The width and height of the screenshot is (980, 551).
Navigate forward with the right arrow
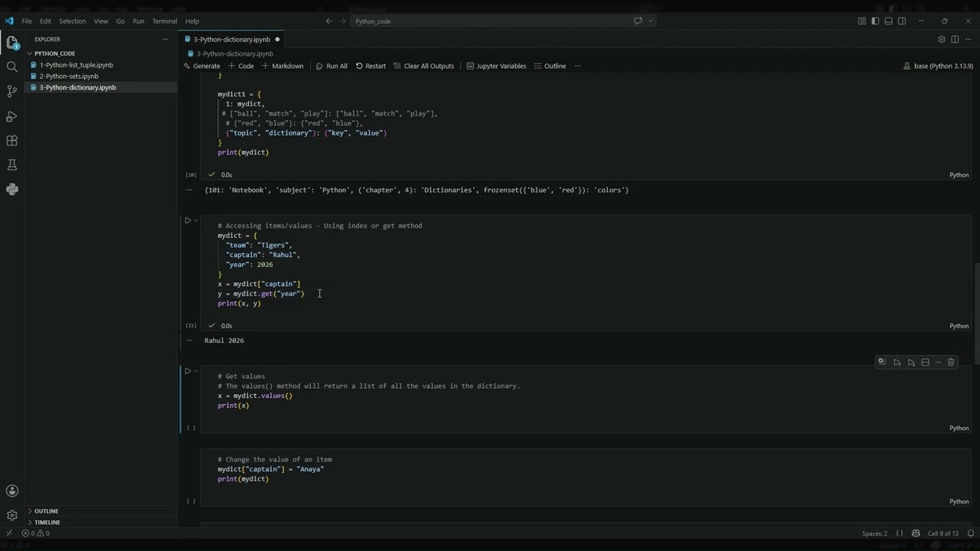coord(342,21)
